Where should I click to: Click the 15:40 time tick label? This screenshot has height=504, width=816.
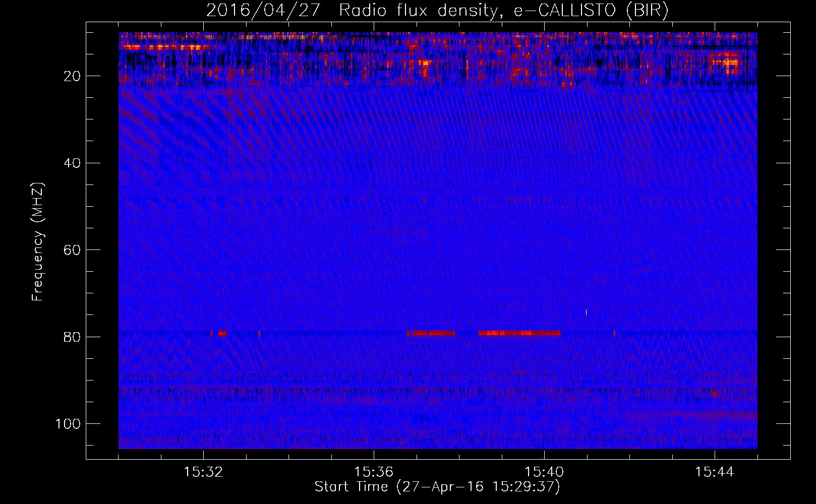[544, 472]
